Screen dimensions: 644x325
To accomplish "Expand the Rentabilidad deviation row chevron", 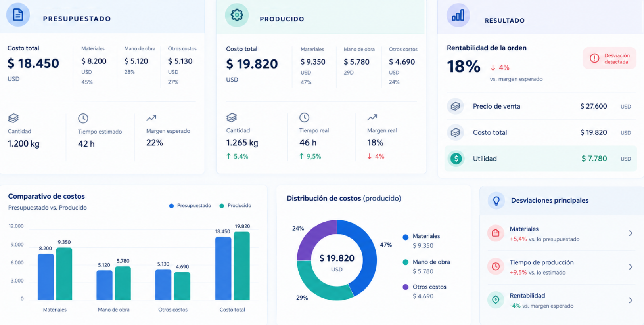I will point(631,300).
